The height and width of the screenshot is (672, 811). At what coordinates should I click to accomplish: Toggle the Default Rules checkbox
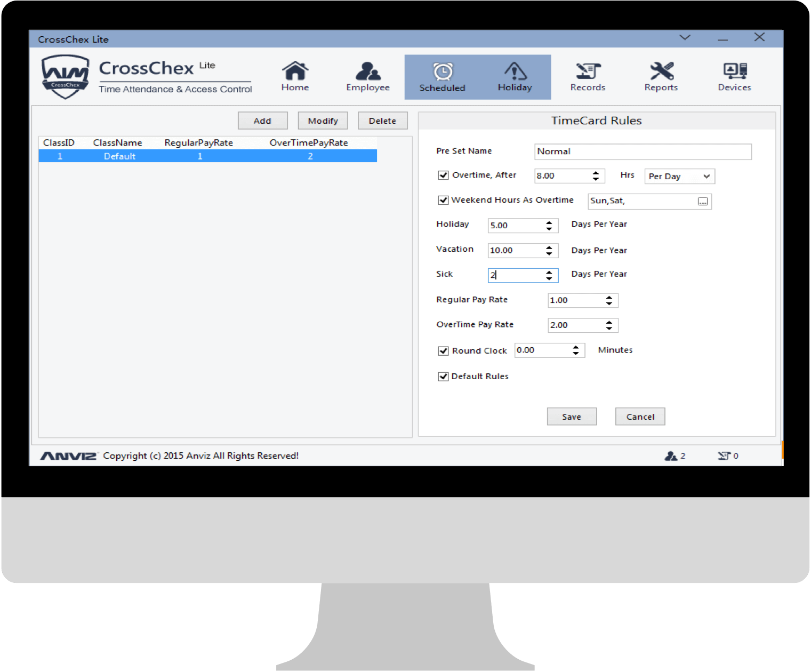[443, 376]
